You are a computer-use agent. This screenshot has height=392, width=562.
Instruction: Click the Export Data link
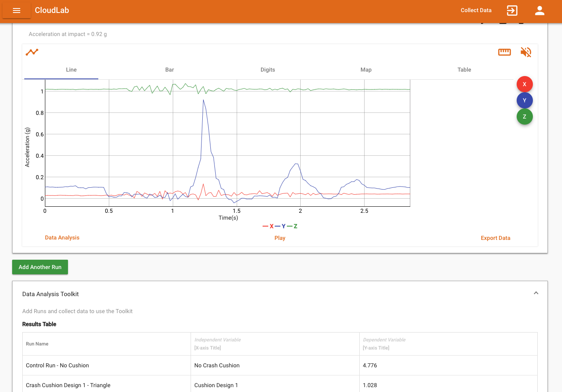(x=495, y=238)
